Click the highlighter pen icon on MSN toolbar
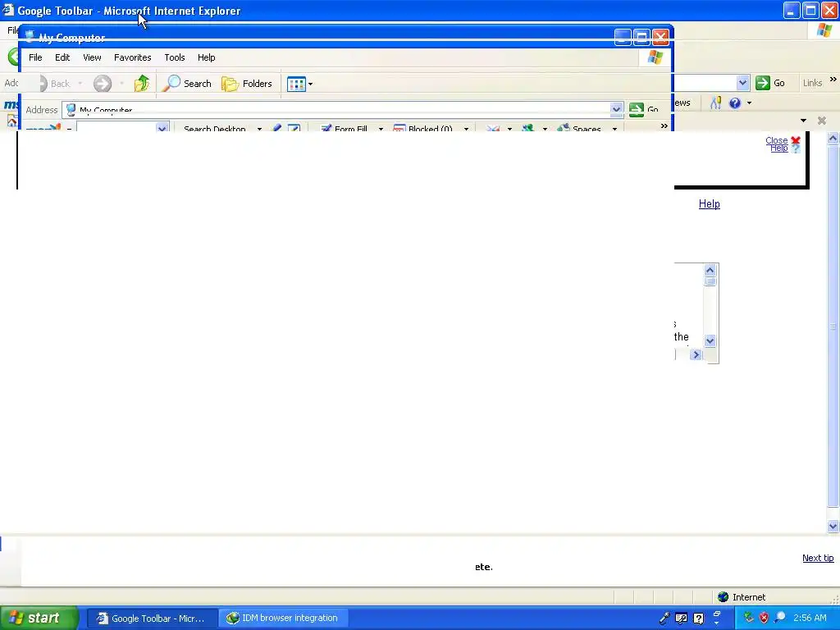840x630 pixels. click(x=276, y=129)
